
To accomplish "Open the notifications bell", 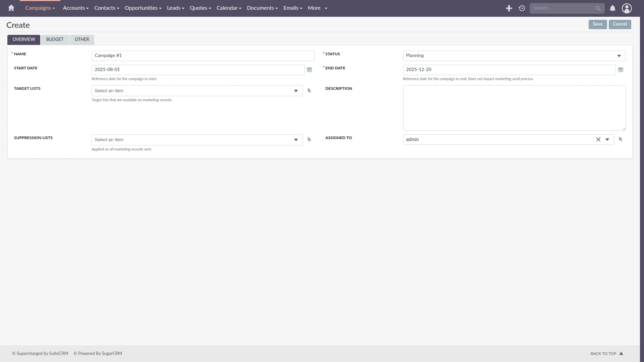I will [x=612, y=8].
